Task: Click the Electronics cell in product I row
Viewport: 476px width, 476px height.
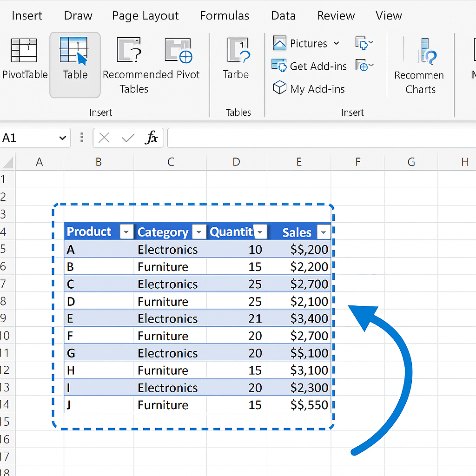Action: click(x=170, y=387)
